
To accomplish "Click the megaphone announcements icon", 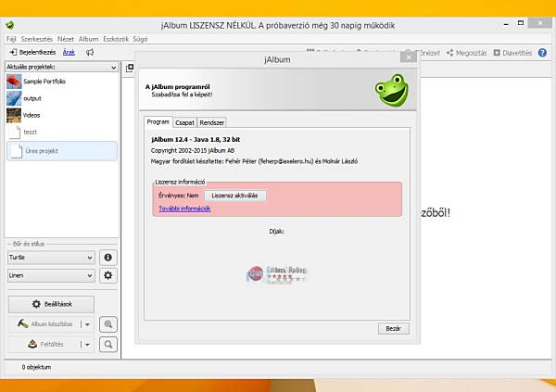I will click(x=90, y=53).
